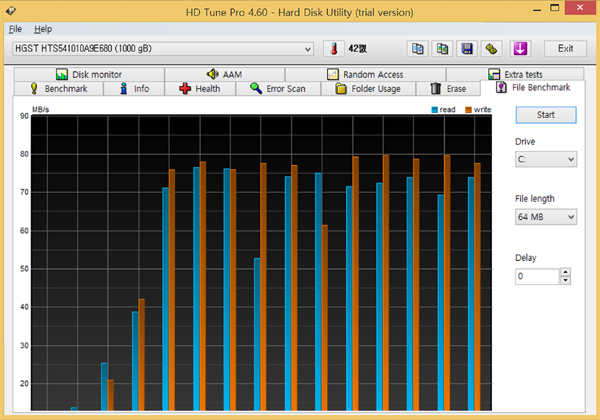
Task: Open the Info tab
Action: [x=134, y=89]
